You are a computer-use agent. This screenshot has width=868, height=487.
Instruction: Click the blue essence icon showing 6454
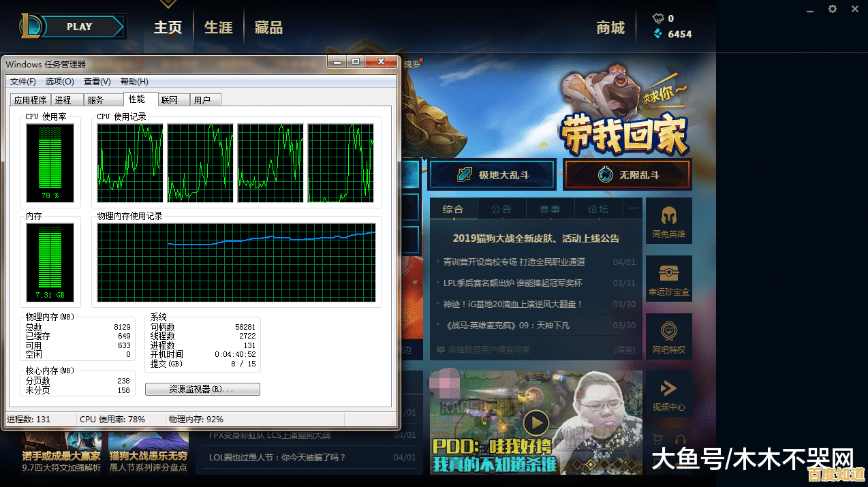coord(657,33)
